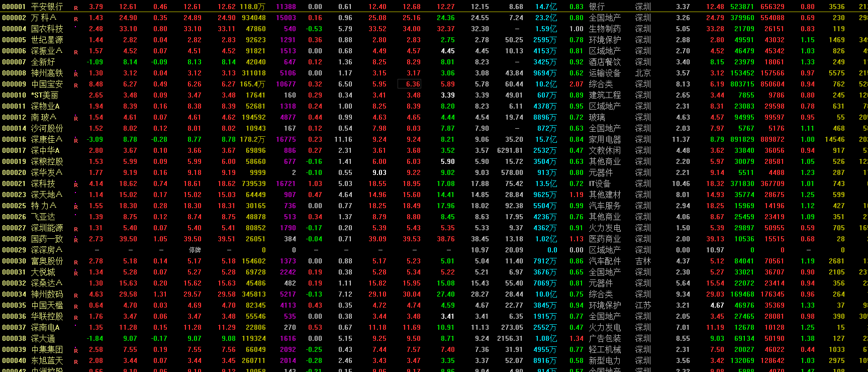Click stock name 华联控股
This screenshot has width=868, height=372.
[x=47, y=316]
